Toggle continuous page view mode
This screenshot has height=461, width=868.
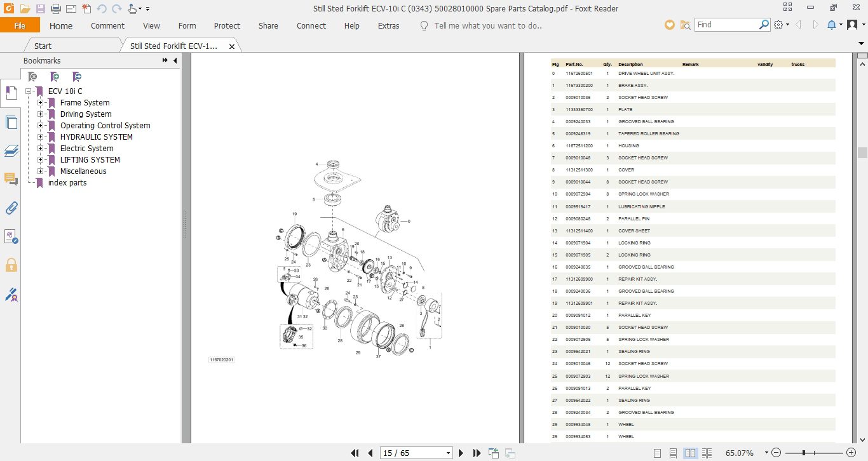point(673,453)
